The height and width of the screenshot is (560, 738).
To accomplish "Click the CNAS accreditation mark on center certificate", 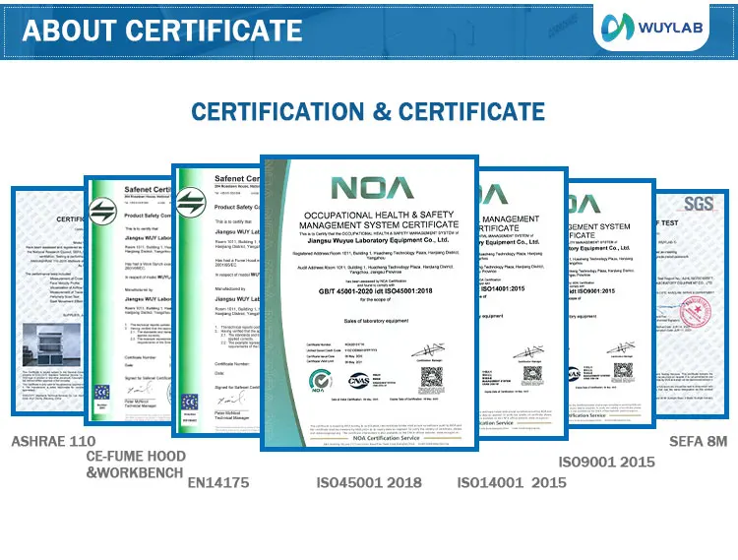I will click(358, 380).
